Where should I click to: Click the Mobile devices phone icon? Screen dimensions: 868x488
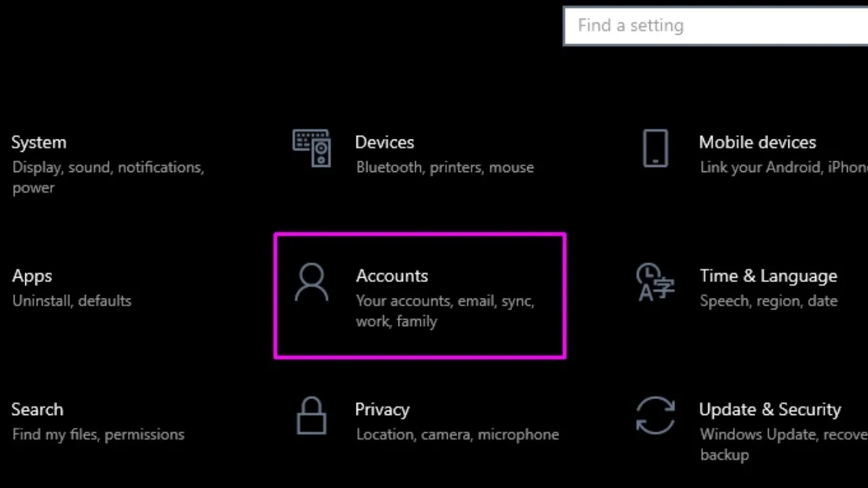coord(655,147)
